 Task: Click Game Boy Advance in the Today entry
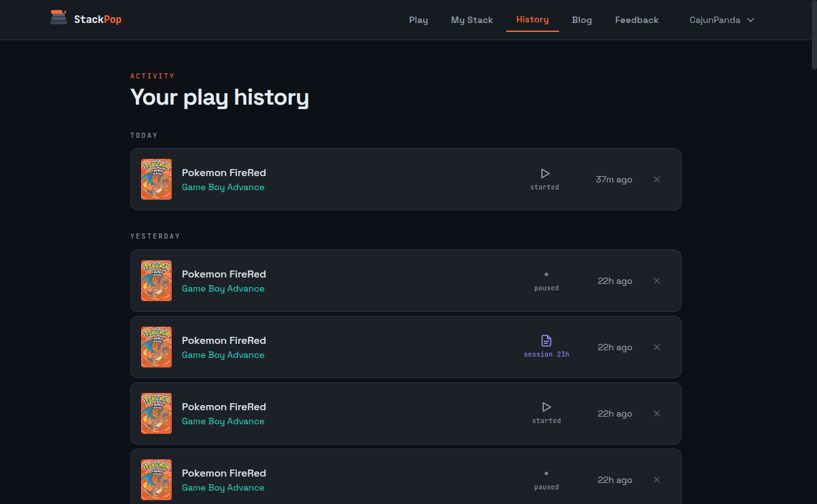pos(223,187)
